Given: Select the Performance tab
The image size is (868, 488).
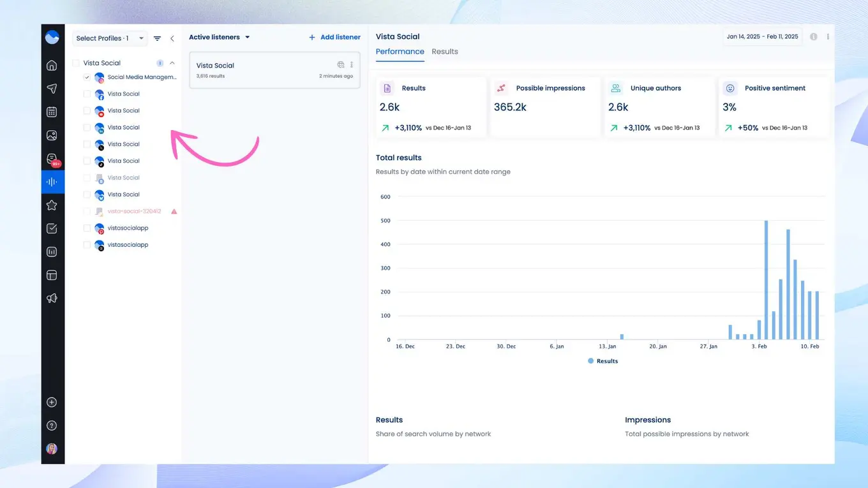Looking at the screenshot, I should [400, 52].
